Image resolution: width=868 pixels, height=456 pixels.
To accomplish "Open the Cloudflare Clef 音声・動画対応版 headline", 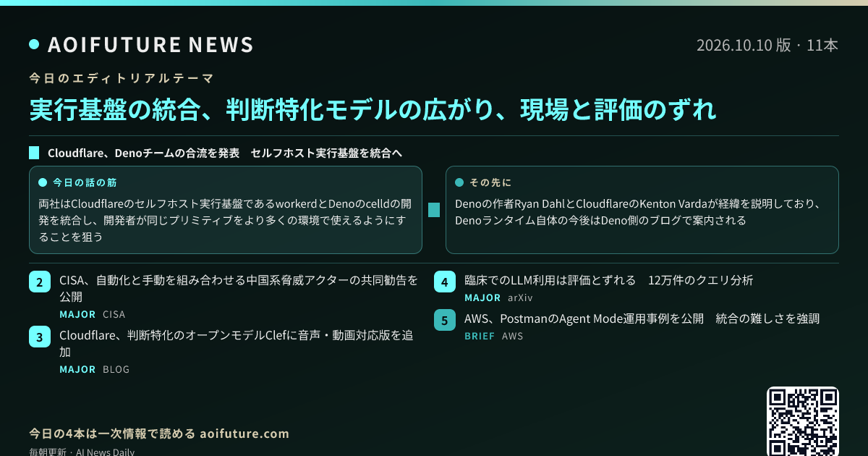I will tap(236, 344).
